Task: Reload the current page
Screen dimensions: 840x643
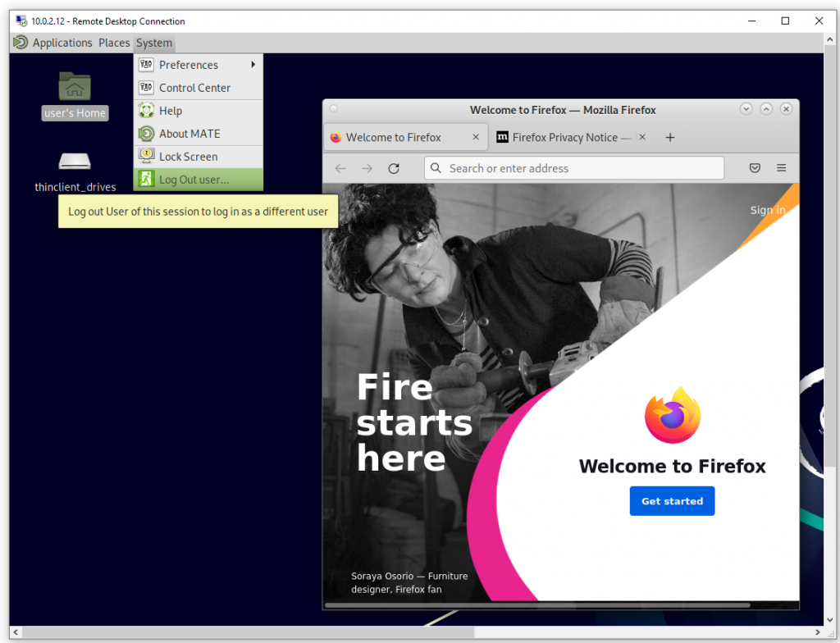Action: (x=394, y=169)
